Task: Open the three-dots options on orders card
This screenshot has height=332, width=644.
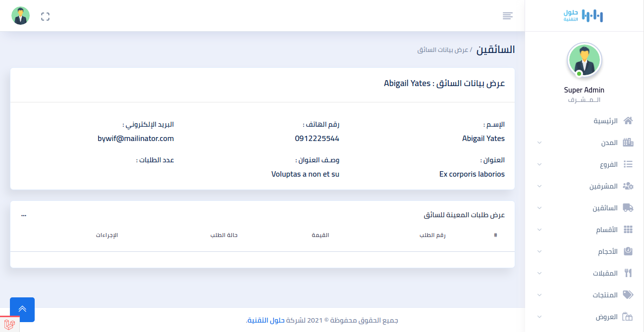Action: coord(24,215)
